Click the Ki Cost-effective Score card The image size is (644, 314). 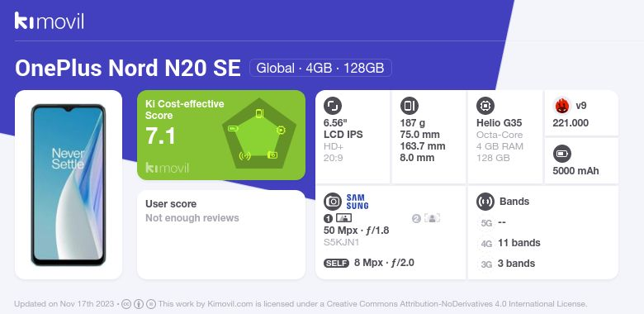click(221, 135)
